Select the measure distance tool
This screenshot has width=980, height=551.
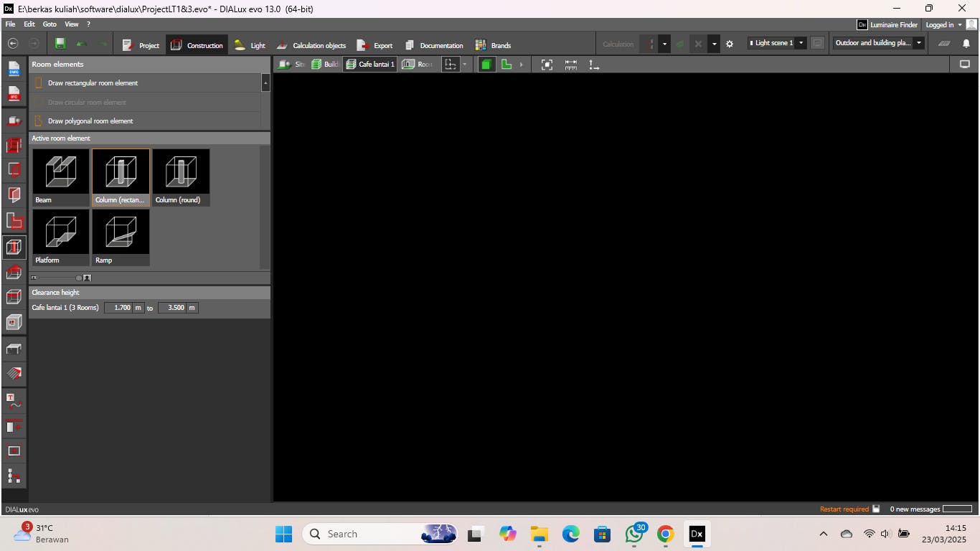pos(571,65)
